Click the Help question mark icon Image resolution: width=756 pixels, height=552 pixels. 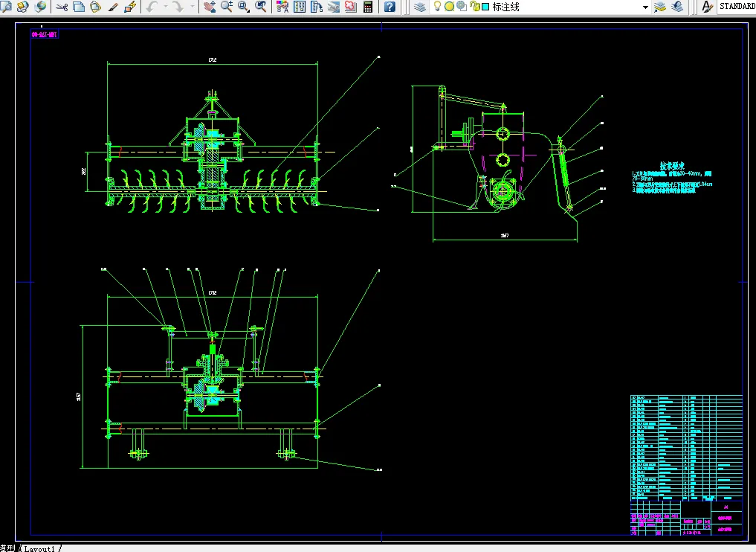point(390,7)
